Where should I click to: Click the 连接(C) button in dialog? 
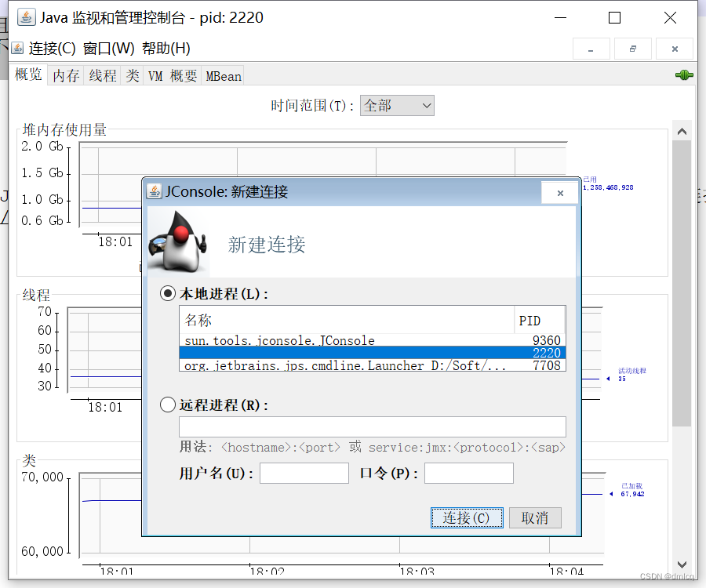(x=467, y=517)
